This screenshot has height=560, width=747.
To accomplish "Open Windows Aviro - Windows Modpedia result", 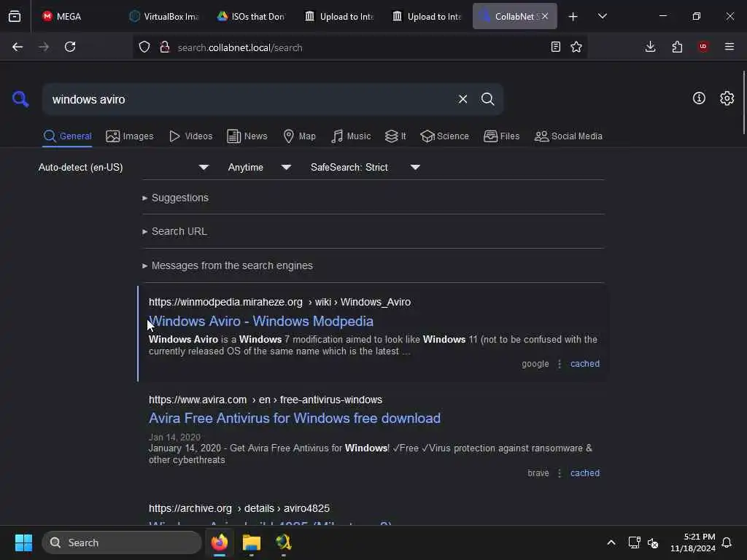I will tap(261, 322).
